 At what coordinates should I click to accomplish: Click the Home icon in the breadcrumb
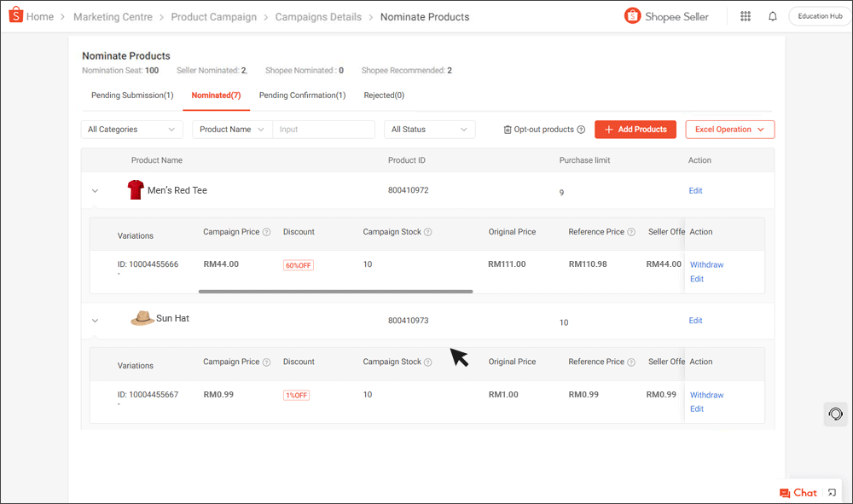tap(15, 15)
